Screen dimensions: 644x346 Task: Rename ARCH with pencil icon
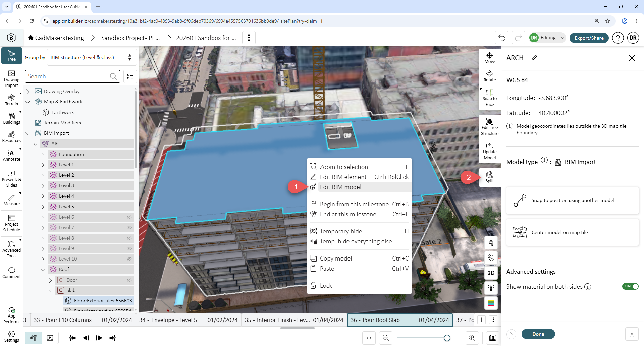[x=535, y=58]
